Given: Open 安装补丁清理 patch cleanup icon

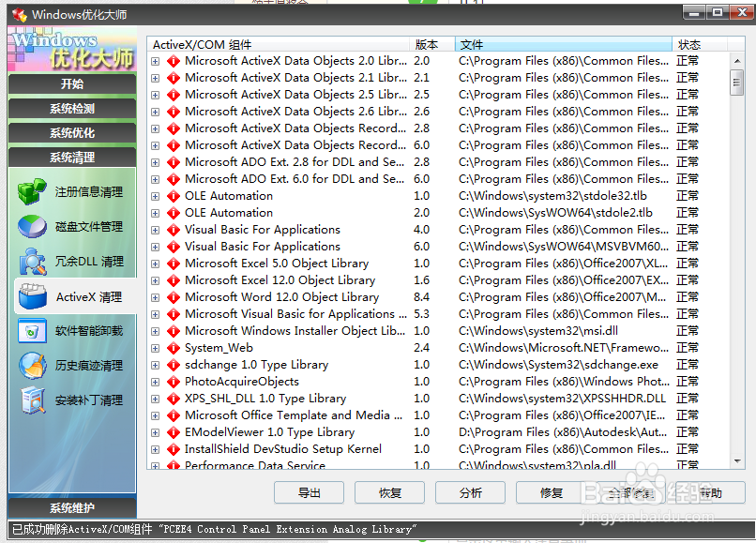Looking at the screenshot, I should click(x=32, y=400).
